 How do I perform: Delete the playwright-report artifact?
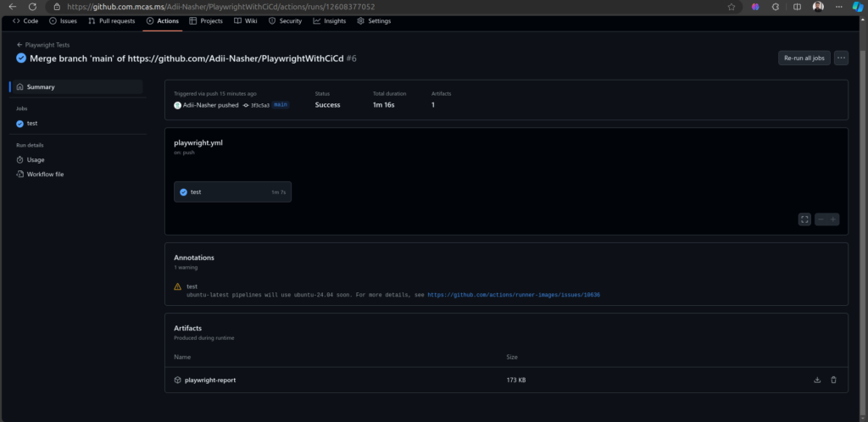pyautogui.click(x=833, y=380)
